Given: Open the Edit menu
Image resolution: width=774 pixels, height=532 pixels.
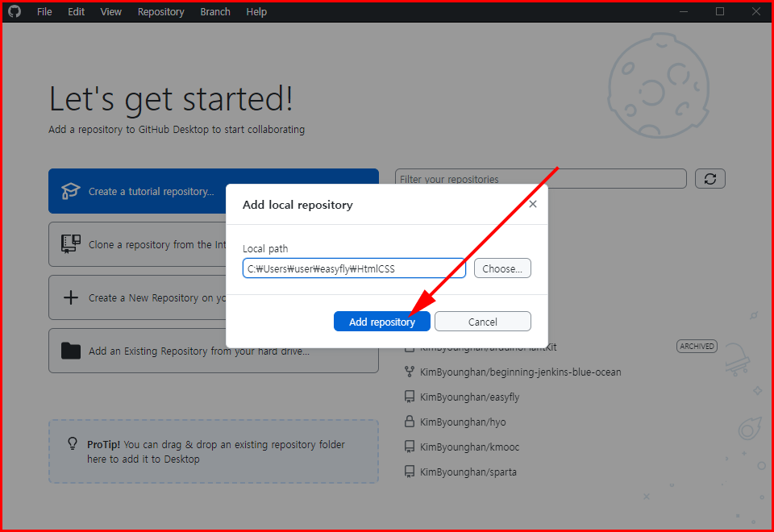Looking at the screenshot, I should [76, 12].
